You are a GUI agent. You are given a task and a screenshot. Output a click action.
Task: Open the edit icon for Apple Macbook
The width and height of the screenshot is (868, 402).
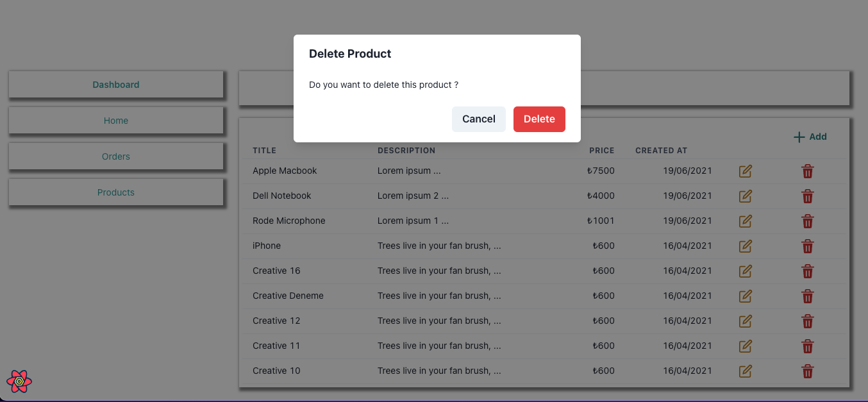(745, 171)
